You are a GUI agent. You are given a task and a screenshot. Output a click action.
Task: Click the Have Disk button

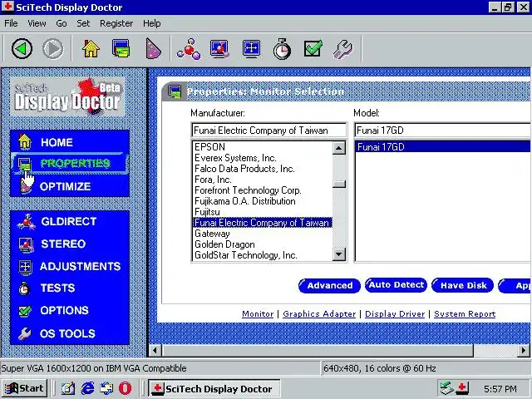pos(462,286)
